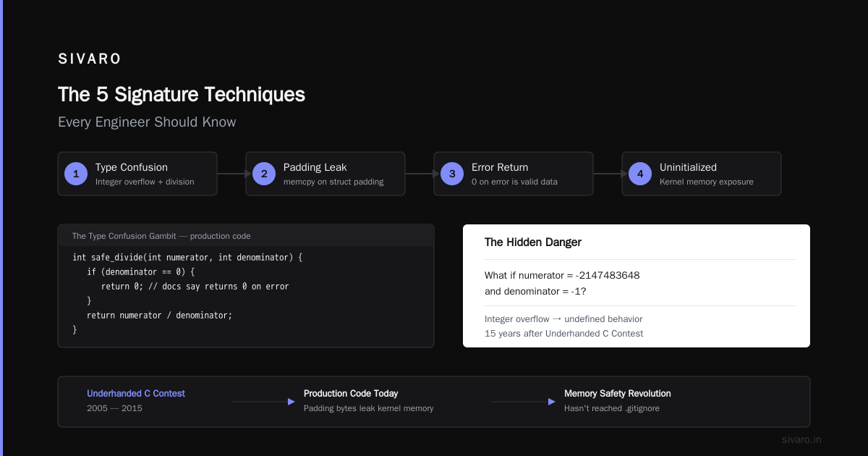Click the number 1 circle badge
The height and width of the screenshot is (456, 868).
[76, 174]
